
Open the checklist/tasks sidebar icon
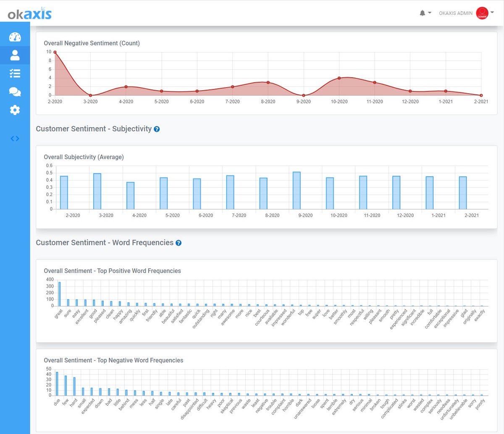pyautogui.click(x=15, y=73)
